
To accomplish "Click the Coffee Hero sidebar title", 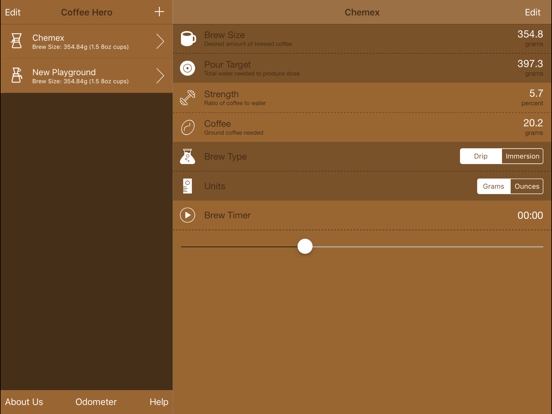I will coord(87,12).
